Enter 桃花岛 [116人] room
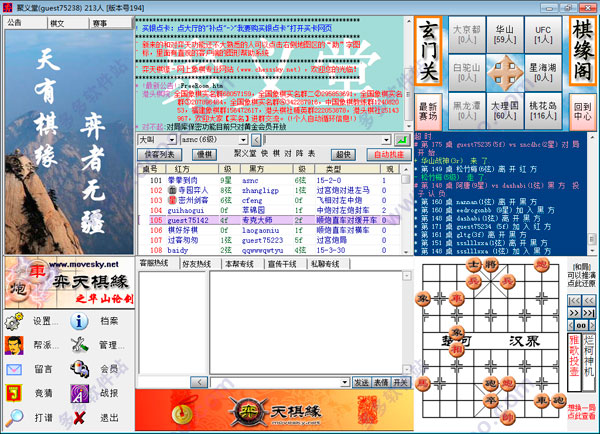 point(543,111)
